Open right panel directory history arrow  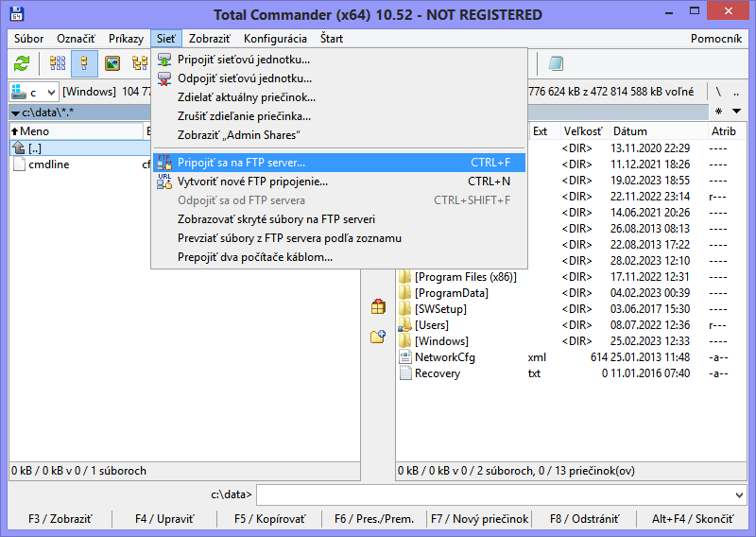pos(737,112)
